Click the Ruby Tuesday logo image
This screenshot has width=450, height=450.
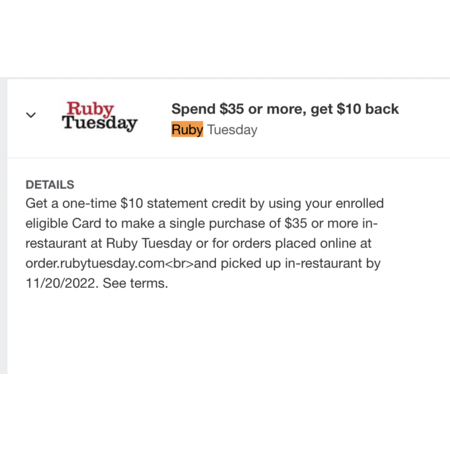[99, 116]
